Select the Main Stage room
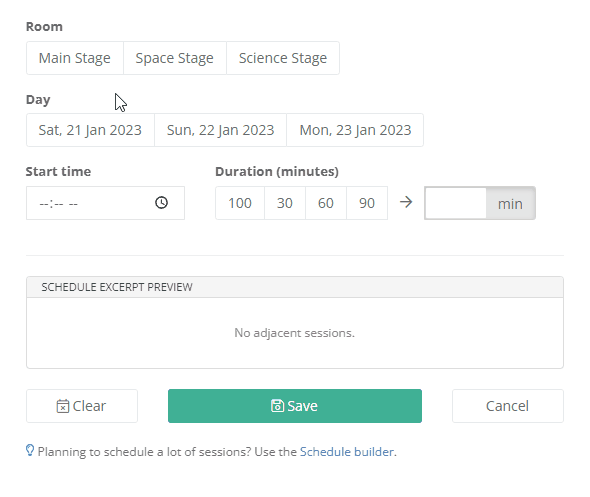The width and height of the screenshot is (590, 497). click(75, 58)
